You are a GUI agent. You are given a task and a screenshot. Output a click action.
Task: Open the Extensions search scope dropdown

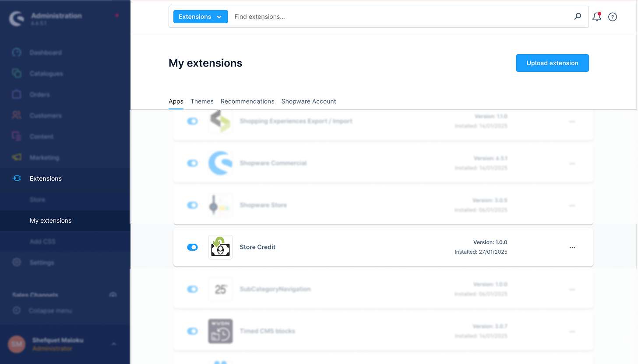(200, 17)
